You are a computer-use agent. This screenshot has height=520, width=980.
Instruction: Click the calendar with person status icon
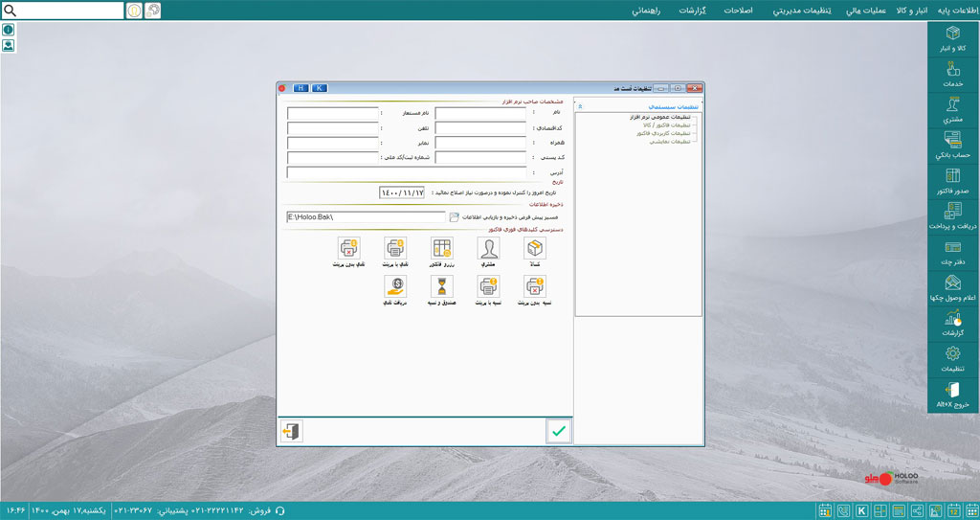(x=825, y=510)
